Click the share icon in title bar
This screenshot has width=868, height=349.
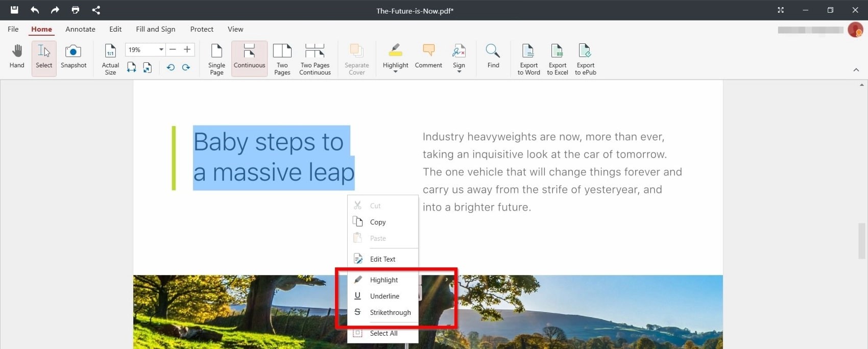click(x=96, y=10)
